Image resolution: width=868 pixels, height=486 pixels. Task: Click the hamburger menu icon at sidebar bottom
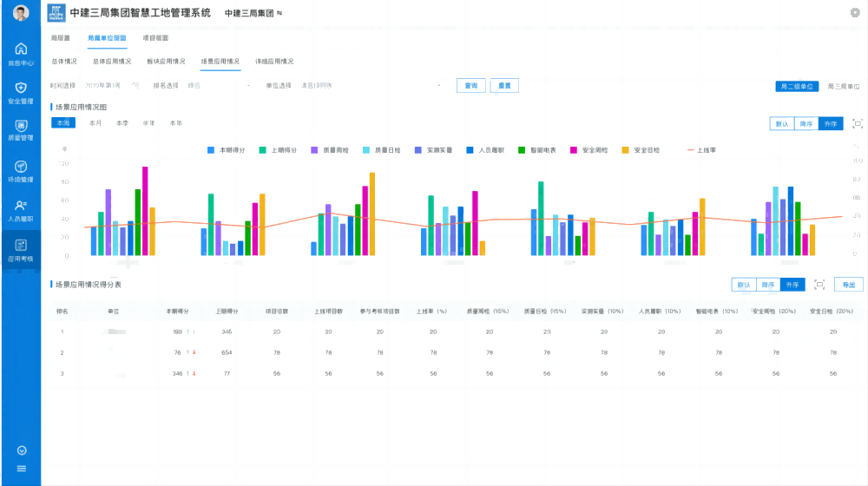[21, 469]
